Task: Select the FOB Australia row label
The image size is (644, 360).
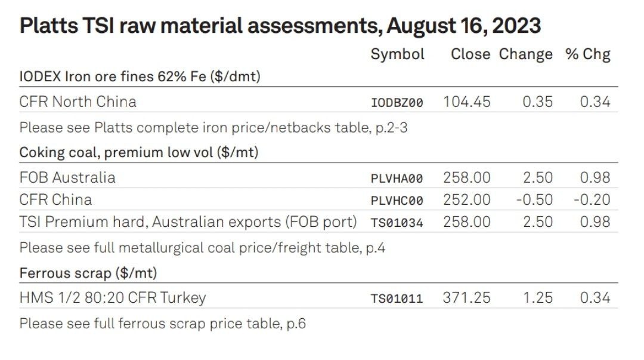Action: 67,177
